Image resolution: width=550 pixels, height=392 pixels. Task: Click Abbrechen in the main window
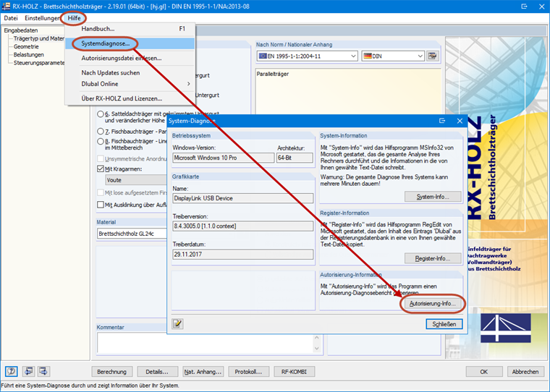525,372
